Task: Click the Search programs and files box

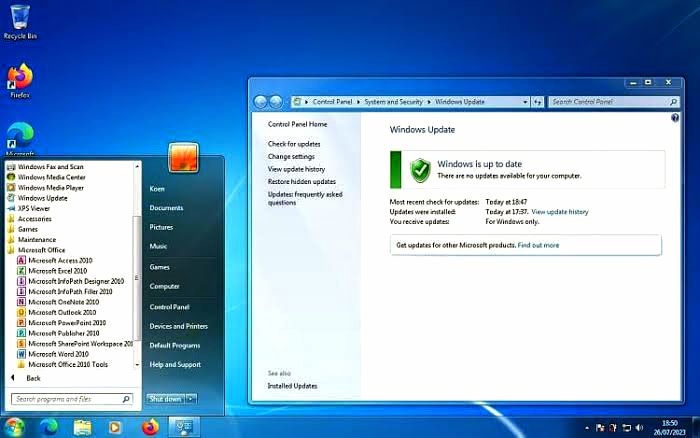Action: [x=71, y=399]
